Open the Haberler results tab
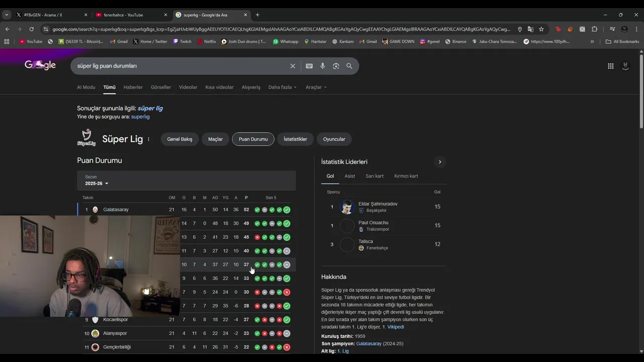This screenshot has width=644, height=362. click(133, 87)
